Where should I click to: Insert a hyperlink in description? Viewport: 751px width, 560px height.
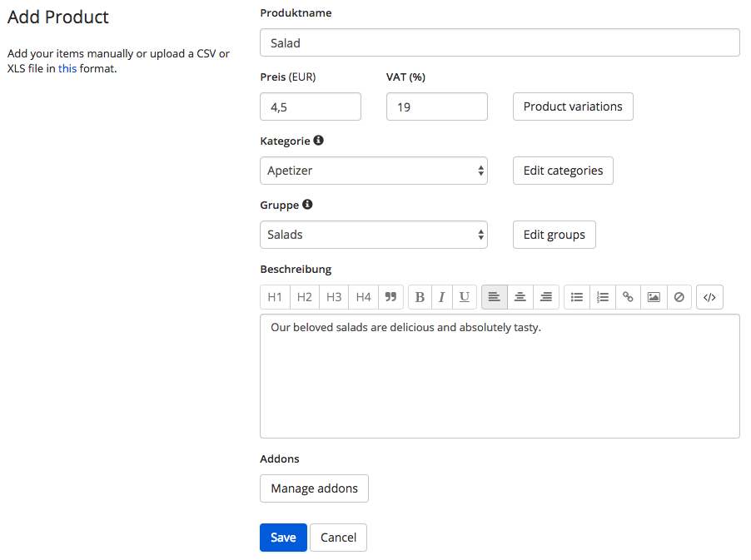[x=628, y=297]
